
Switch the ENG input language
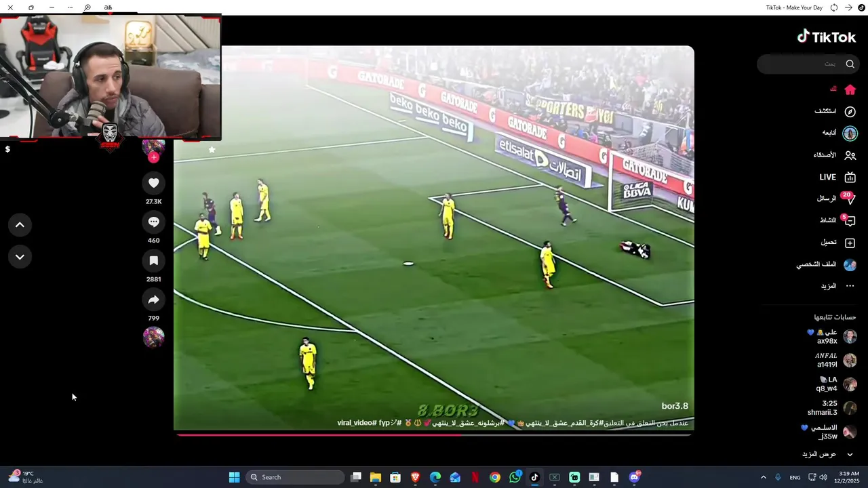point(795,477)
